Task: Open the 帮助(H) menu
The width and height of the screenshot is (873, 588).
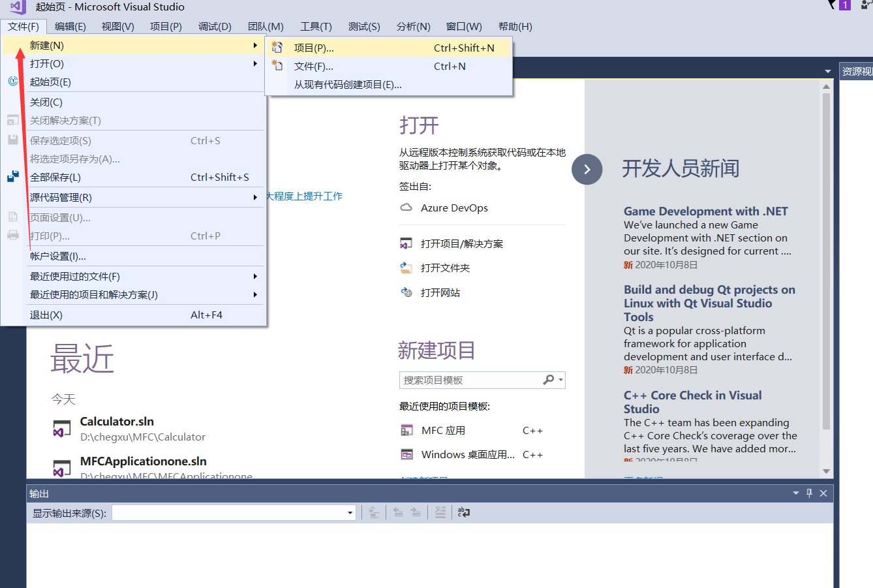Action: [x=515, y=27]
